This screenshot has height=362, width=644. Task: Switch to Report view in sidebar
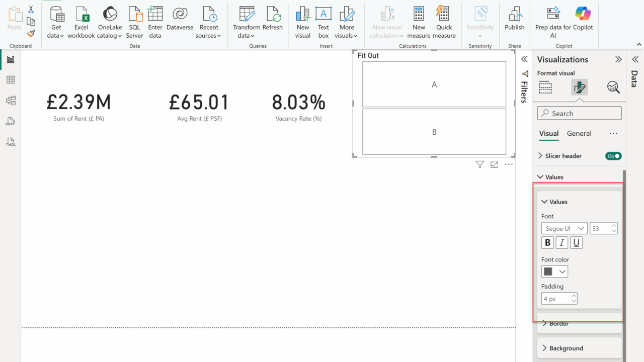[x=11, y=59]
